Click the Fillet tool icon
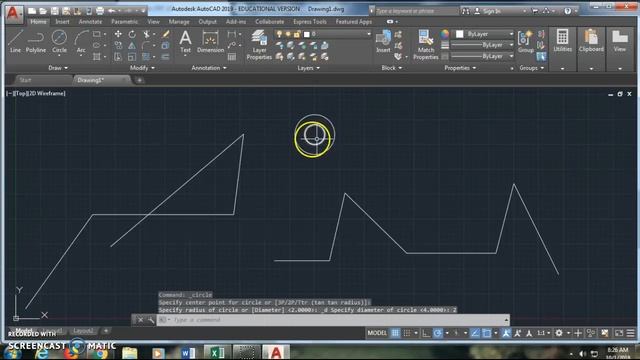The width and height of the screenshot is (640, 360). pos(146,45)
